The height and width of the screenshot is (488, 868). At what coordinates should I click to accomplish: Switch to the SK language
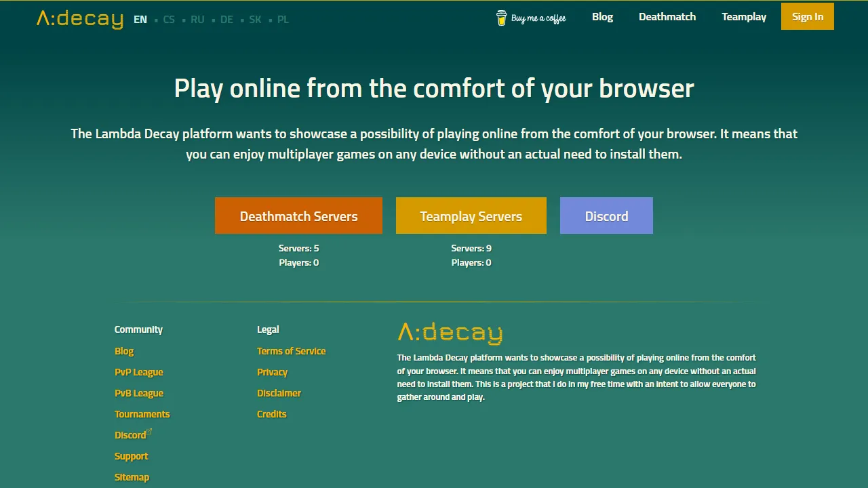coord(255,20)
